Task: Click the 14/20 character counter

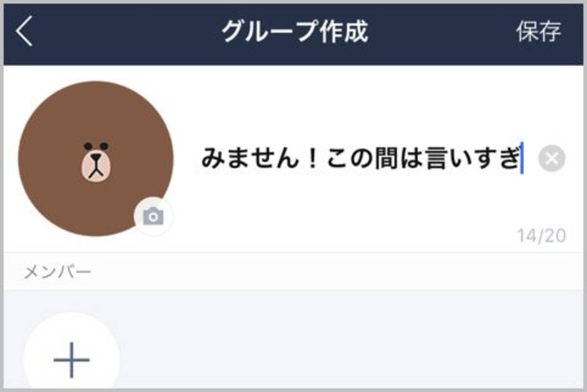Action: point(542,236)
